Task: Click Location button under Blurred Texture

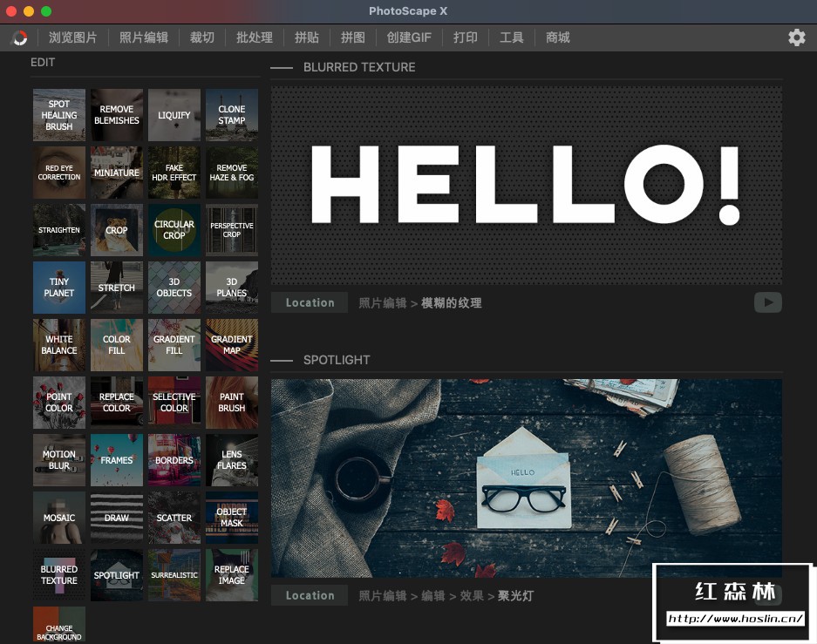Action: (x=310, y=302)
